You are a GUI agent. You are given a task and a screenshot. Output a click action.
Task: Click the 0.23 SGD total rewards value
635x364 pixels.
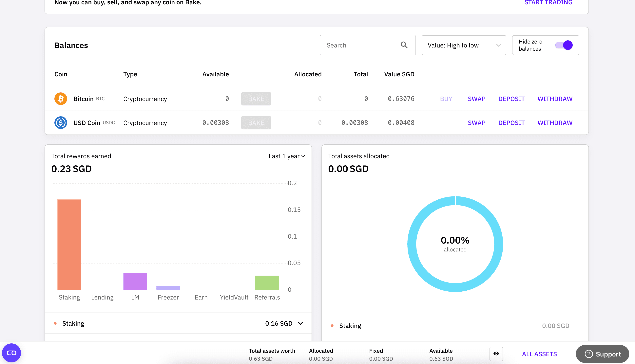71,169
